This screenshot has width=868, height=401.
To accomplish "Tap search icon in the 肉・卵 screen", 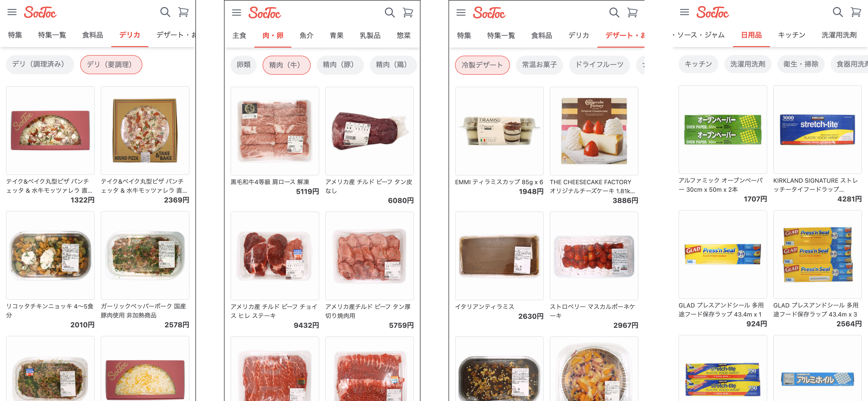I will (x=389, y=13).
